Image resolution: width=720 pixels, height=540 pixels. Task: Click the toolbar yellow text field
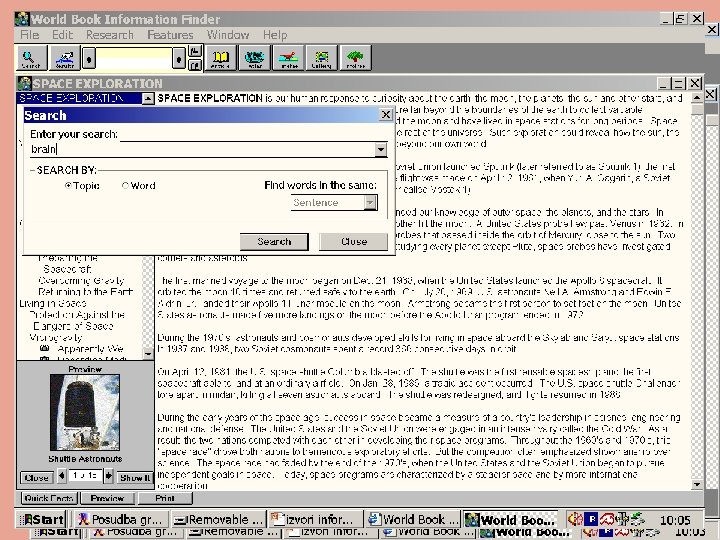pyautogui.click(x=134, y=58)
